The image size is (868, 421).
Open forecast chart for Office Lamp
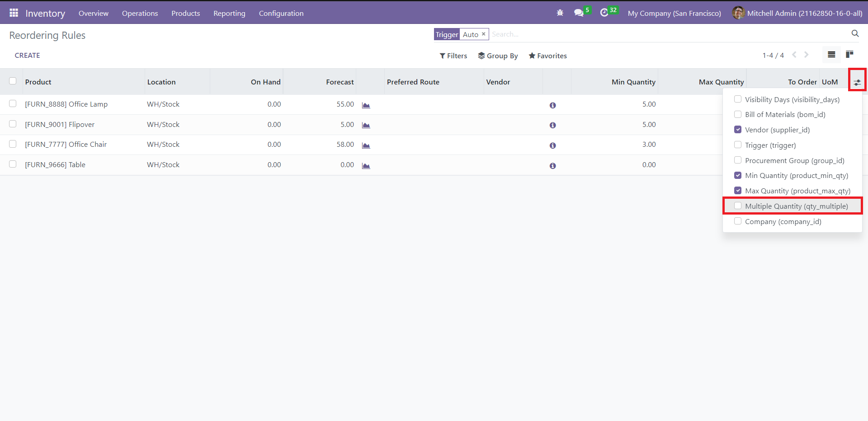click(366, 105)
